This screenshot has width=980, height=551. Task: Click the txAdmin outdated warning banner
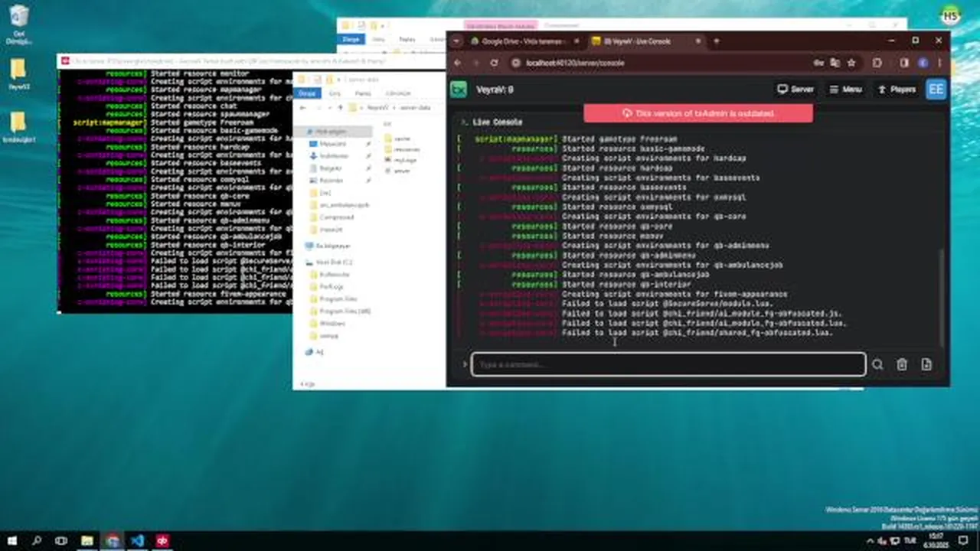pos(698,113)
